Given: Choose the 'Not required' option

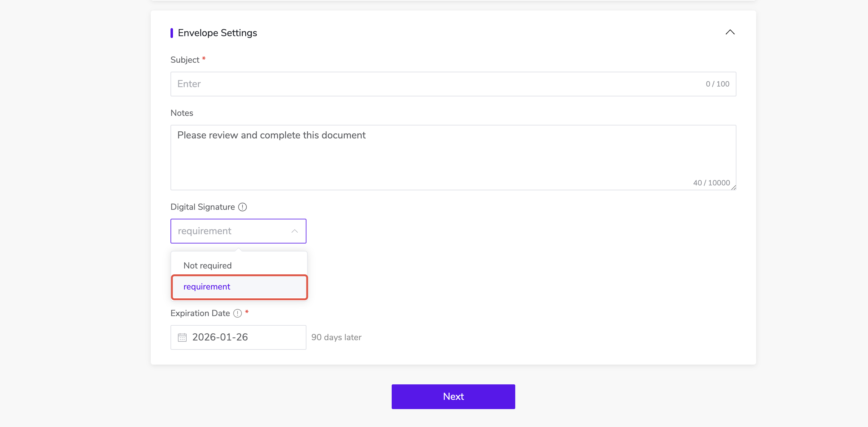Looking at the screenshot, I should coord(208,266).
